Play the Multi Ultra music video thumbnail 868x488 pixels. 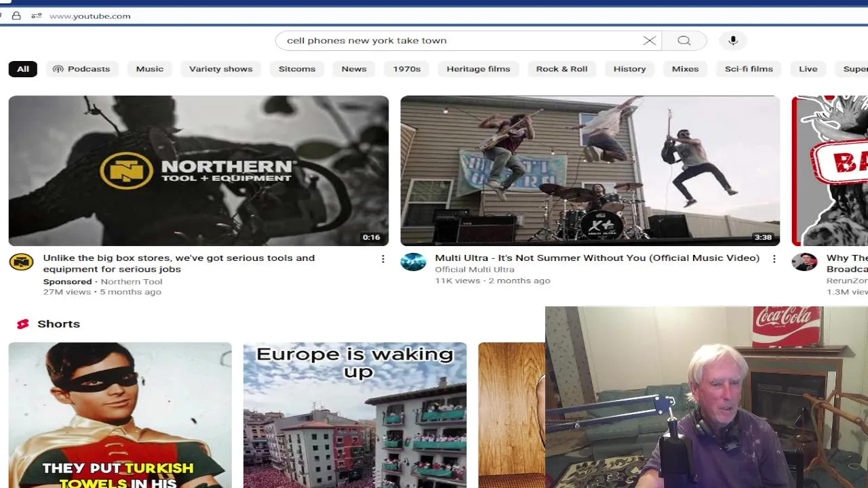pyautogui.click(x=590, y=171)
